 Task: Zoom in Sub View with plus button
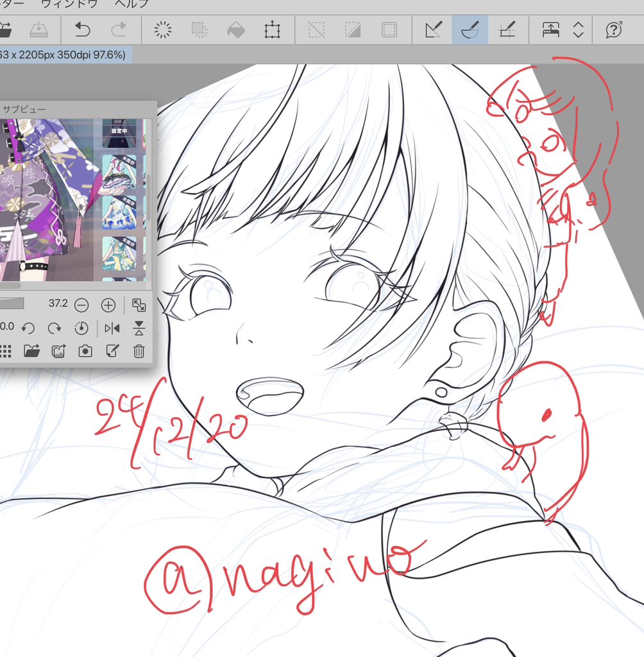tap(108, 305)
